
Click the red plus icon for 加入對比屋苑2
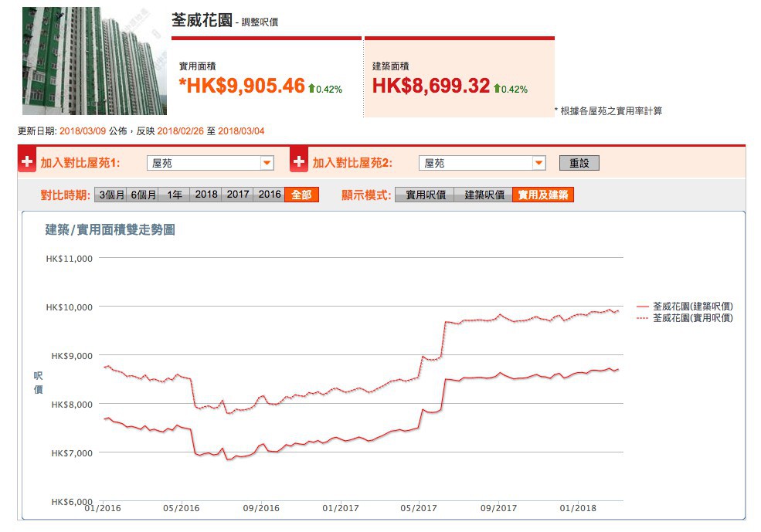[299, 163]
